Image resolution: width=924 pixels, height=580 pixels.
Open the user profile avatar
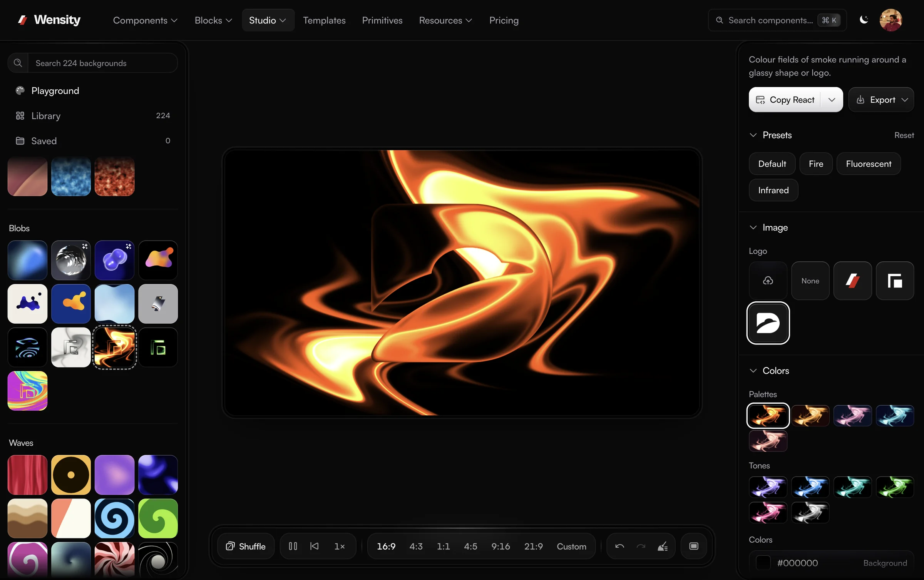click(891, 20)
